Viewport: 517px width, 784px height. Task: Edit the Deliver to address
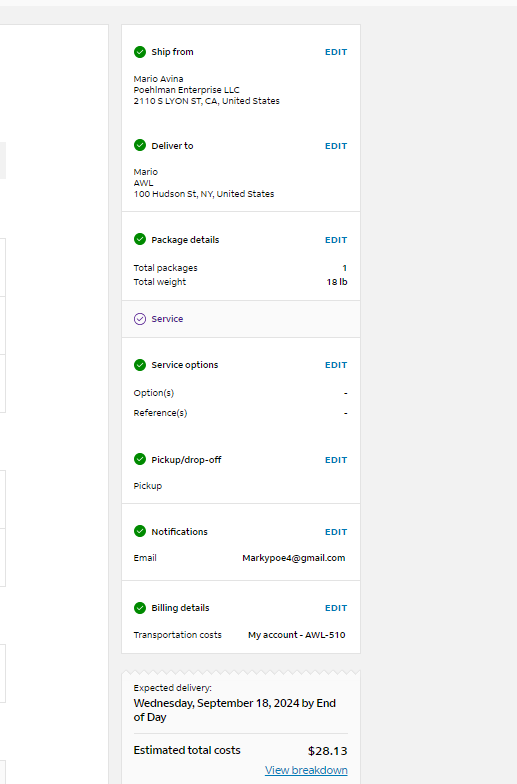pos(336,146)
